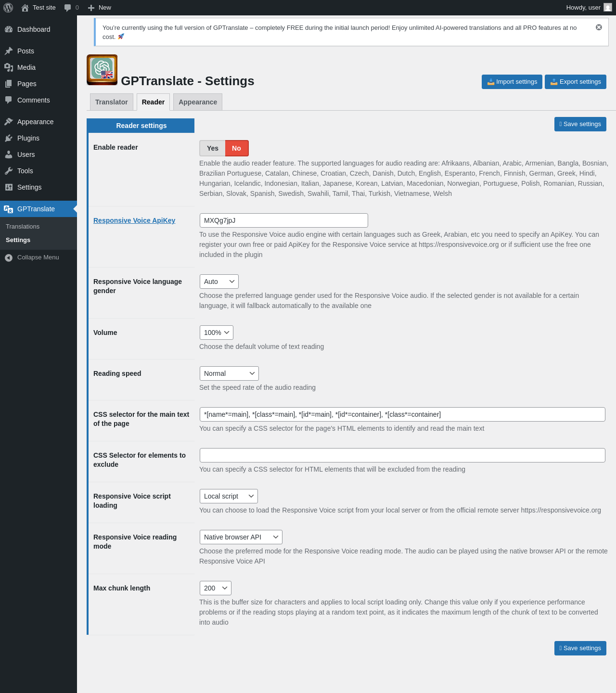Click the Media icon in sidebar

[9, 67]
